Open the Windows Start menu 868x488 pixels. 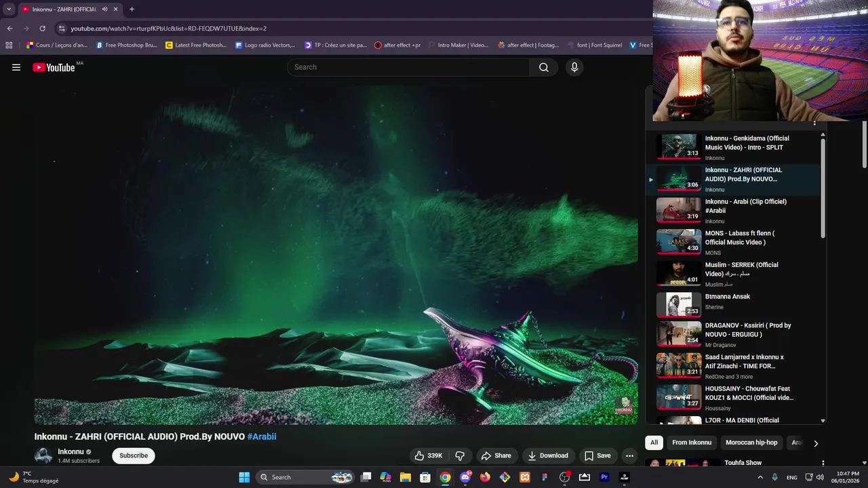(x=244, y=477)
